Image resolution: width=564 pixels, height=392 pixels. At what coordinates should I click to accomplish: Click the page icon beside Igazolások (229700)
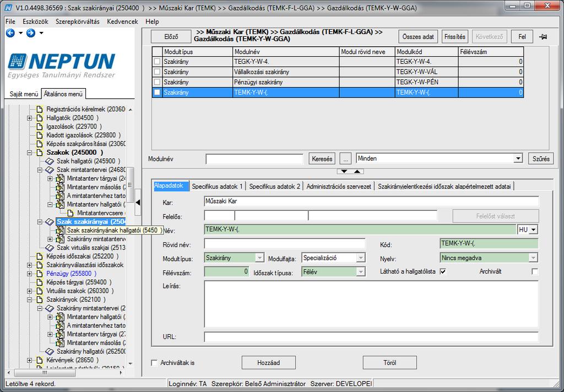40,126
